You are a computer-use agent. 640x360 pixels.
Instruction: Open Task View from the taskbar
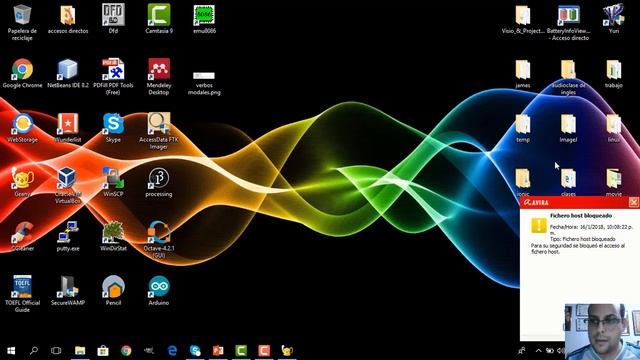[56, 351]
